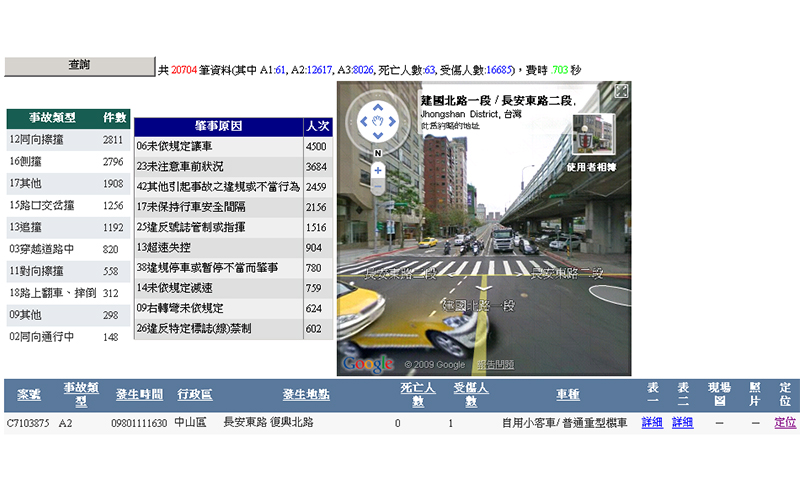Click the 定位 locate link in row

(785, 423)
